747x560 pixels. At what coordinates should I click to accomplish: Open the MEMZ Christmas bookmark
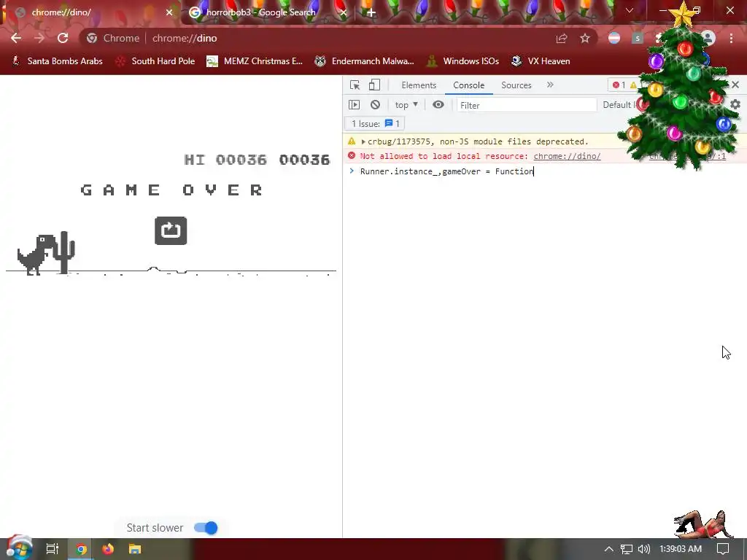coord(255,61)
